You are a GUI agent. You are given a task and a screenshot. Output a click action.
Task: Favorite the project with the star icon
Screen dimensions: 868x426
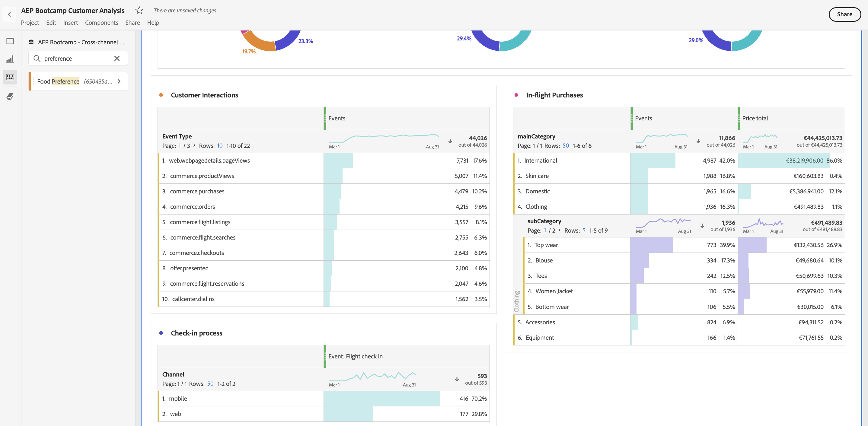[x=139, y=11]
